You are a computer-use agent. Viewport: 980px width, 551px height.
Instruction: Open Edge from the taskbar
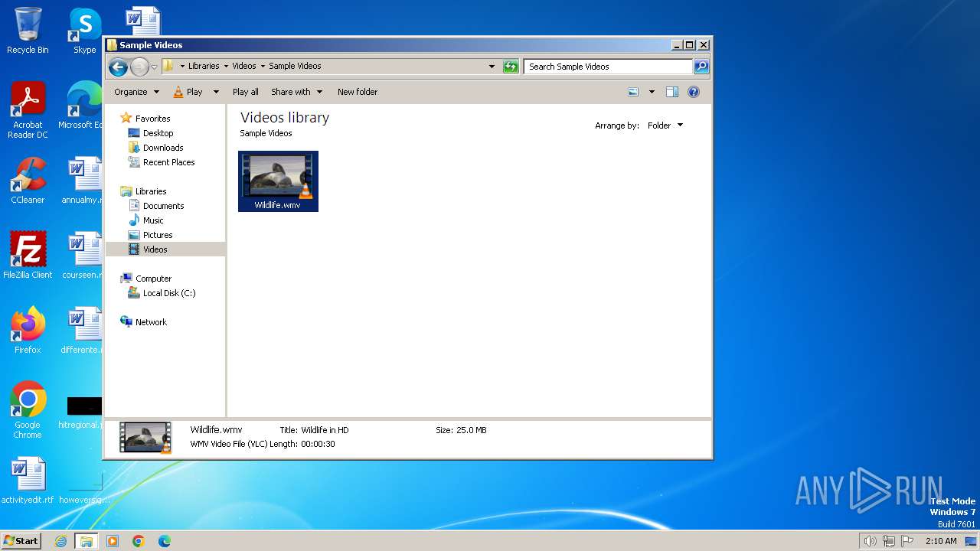(165, 541)
